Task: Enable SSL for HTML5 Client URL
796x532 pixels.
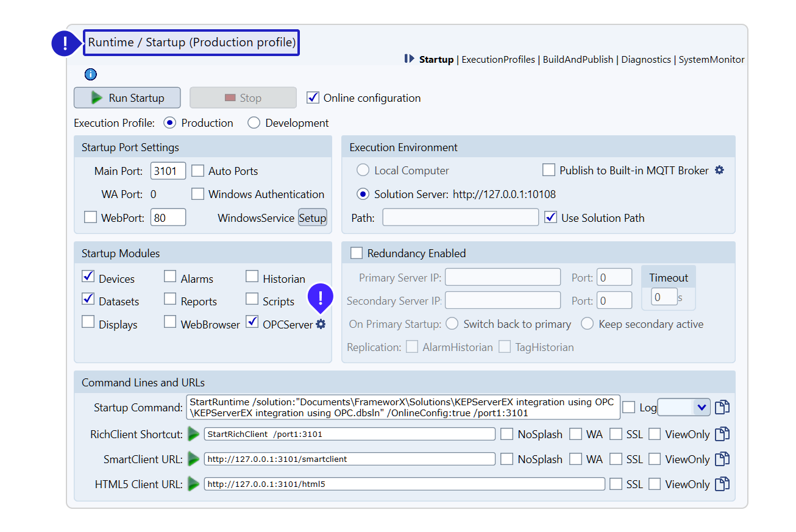Action: coord(616,484)
